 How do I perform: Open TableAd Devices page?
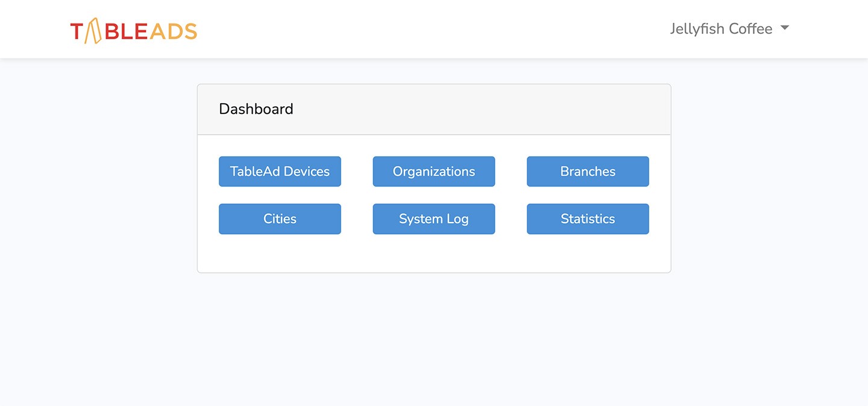280,171
